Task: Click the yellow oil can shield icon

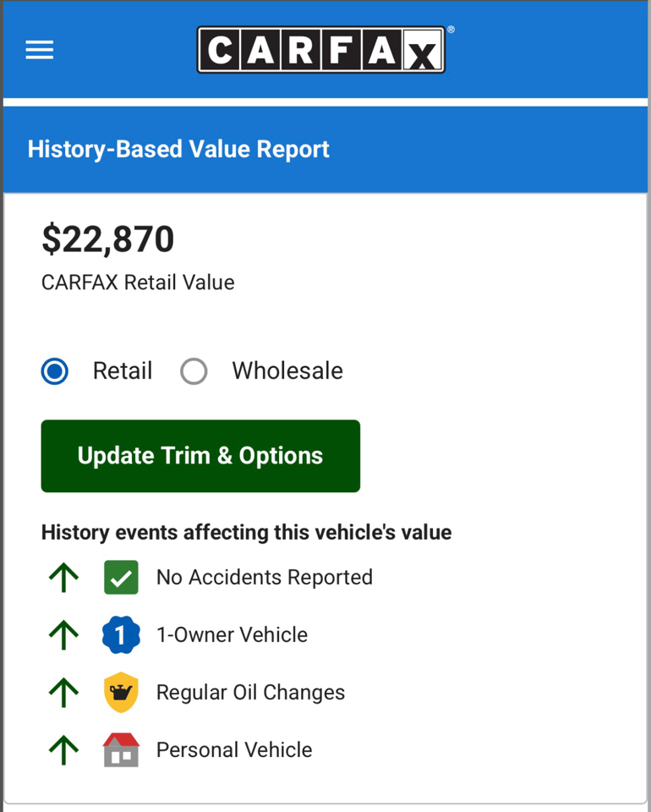Action: 121,693
